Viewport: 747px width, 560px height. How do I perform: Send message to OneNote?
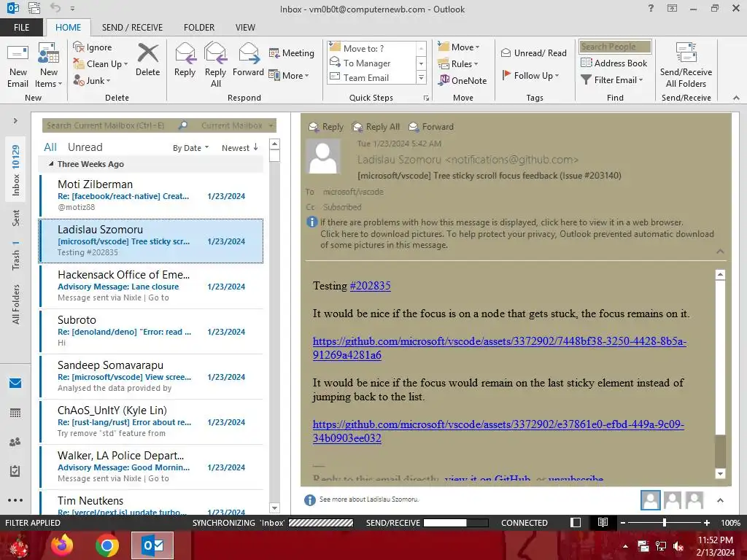[x=462, y=80]
